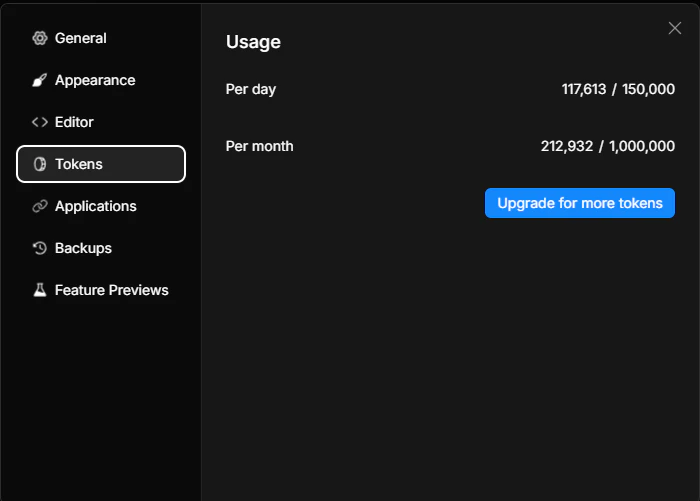The image size is (700, 501).
Task: Click the Usage heading
Action: click(x=253, y=42)
